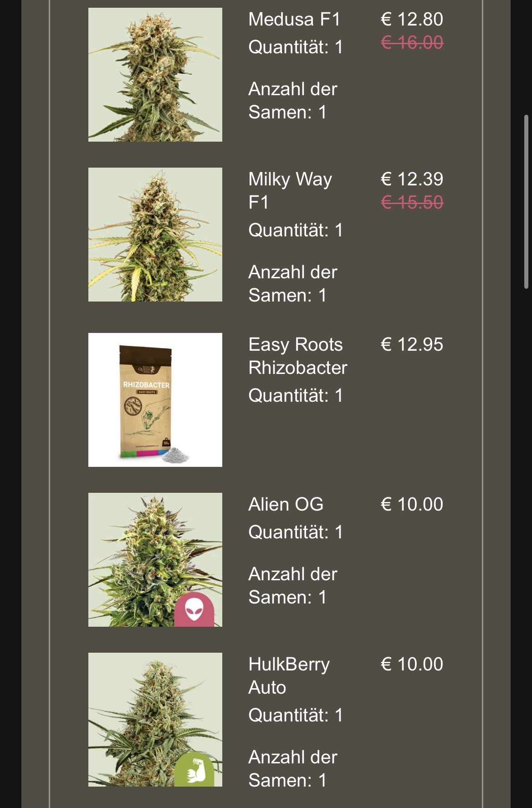Open the Easy Roots Rhizobacter bag image
This screenshot has width=532, height=808.
[x=155, y=400]
